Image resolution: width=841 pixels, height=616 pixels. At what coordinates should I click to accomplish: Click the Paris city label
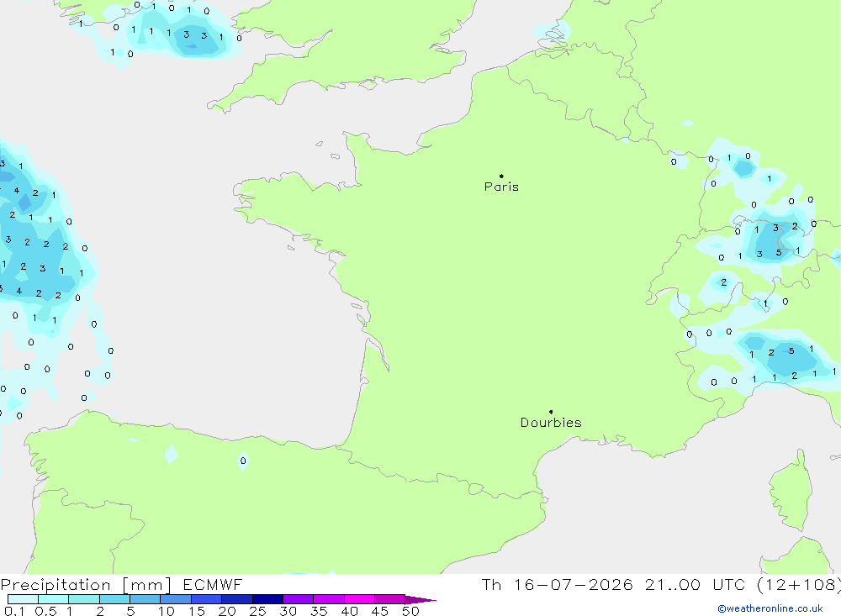pos(501,187)
